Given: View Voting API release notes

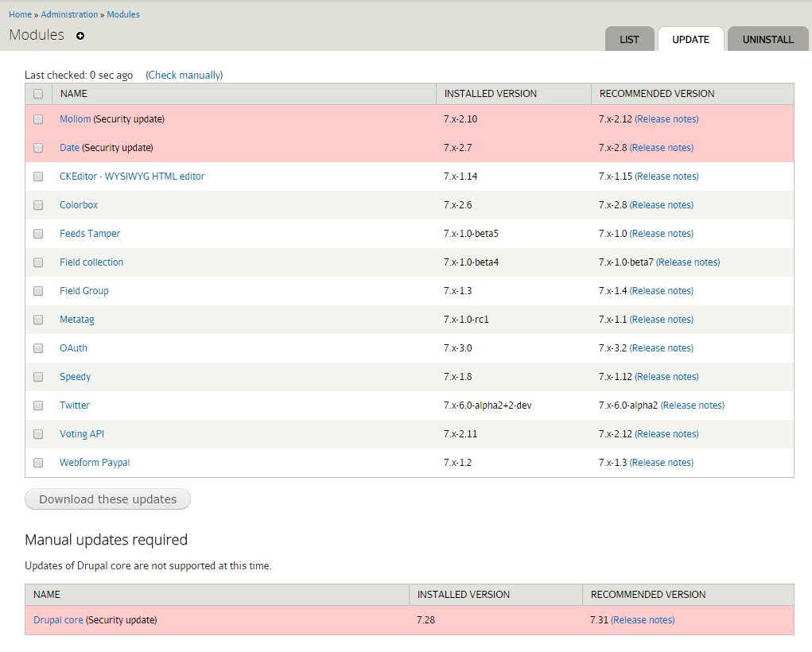Looking at the screenshot, I should click(666, 434).
